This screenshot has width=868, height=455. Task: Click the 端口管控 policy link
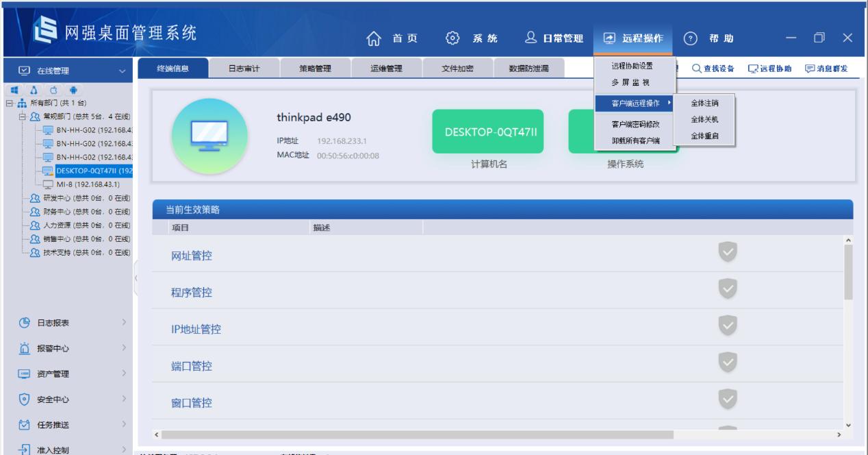(x=192, y=367)
